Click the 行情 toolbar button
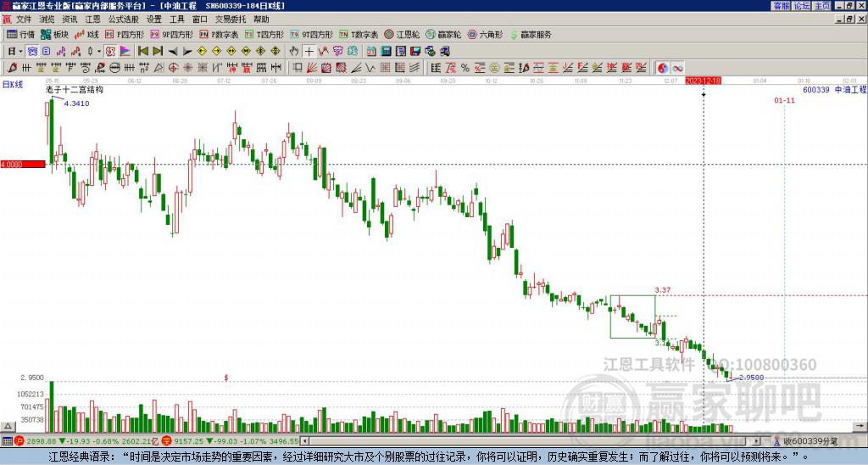 click(21, 34)
